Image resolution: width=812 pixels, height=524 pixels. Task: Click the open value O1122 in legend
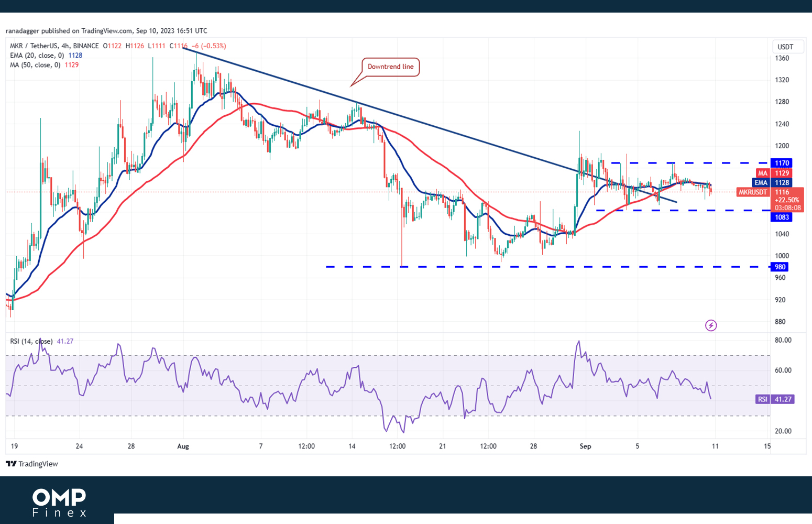(x=112, y=46)
